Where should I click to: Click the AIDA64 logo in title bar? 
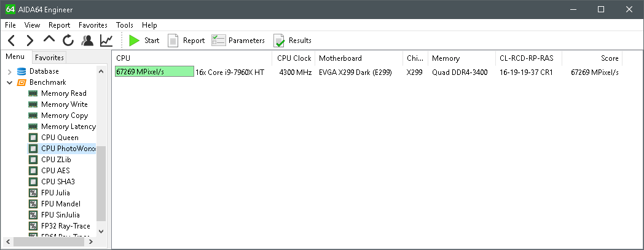coord(10,9)
